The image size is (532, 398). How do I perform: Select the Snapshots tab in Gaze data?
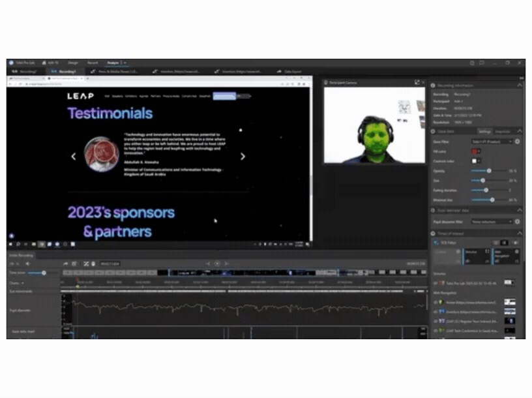[503, 131]
